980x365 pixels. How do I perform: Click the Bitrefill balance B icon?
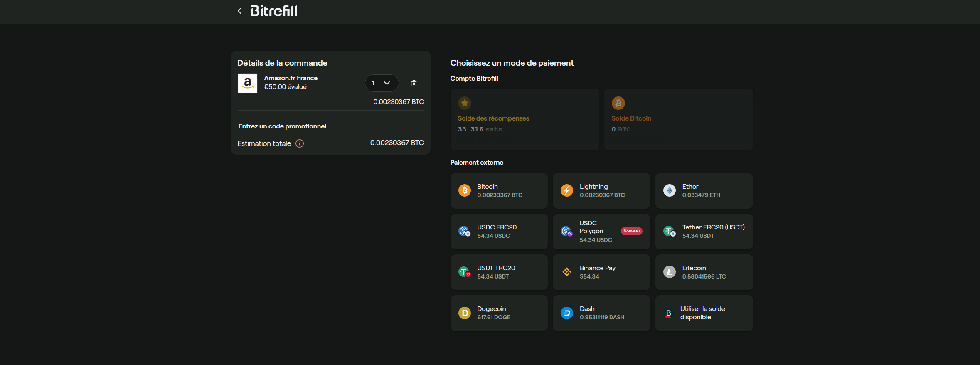pos(668,313)
